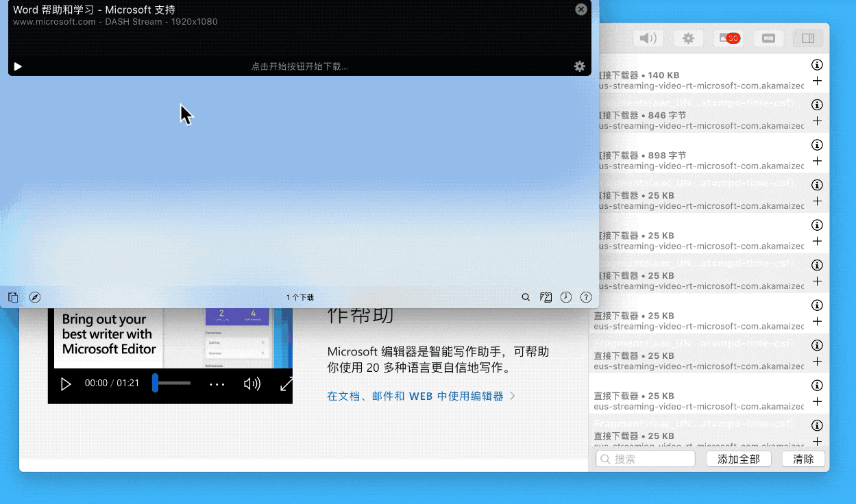The image size is (856, 504).
Task: Open the compass browser icon in download window
Action: click(35, 297)
